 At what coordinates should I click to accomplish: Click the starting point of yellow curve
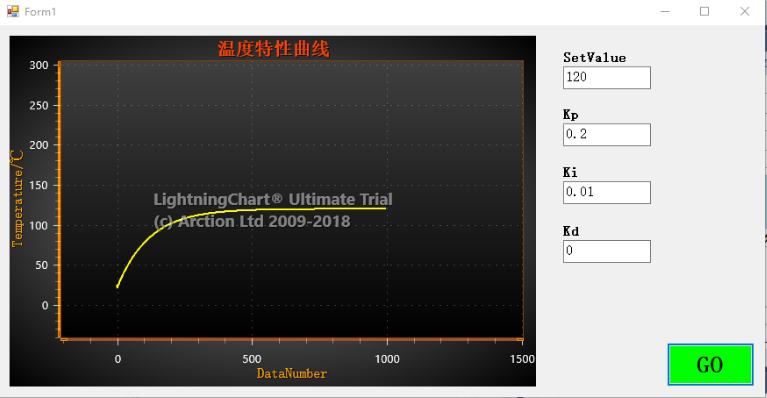(117, 286)
